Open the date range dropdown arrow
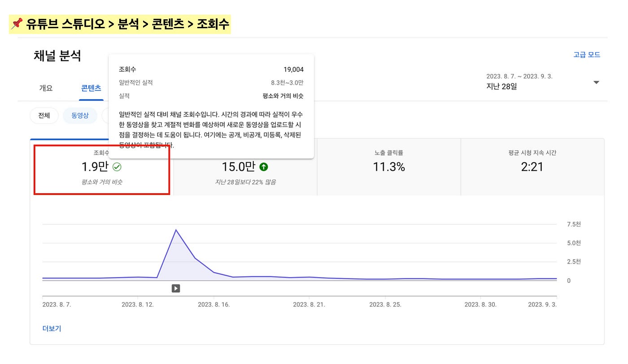The image size is (628, 364). click(x=596, y=82)
